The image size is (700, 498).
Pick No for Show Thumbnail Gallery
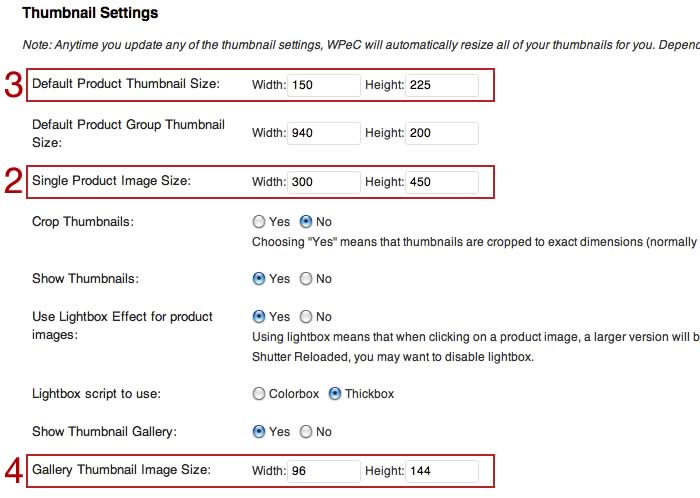pos(307,432)
